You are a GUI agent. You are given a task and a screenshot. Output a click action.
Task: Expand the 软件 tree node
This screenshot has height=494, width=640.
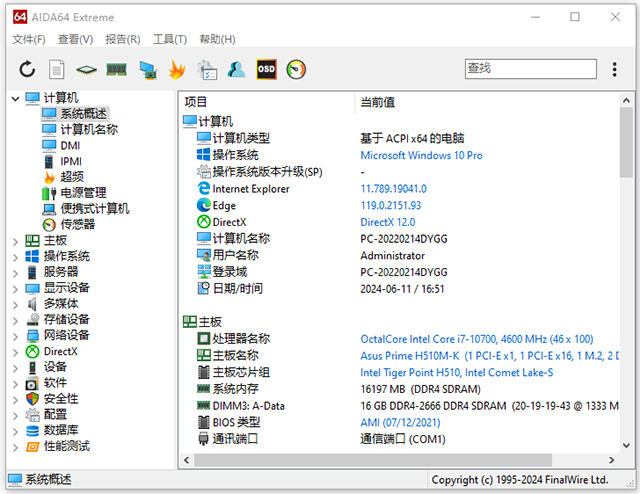pos(16,384)
